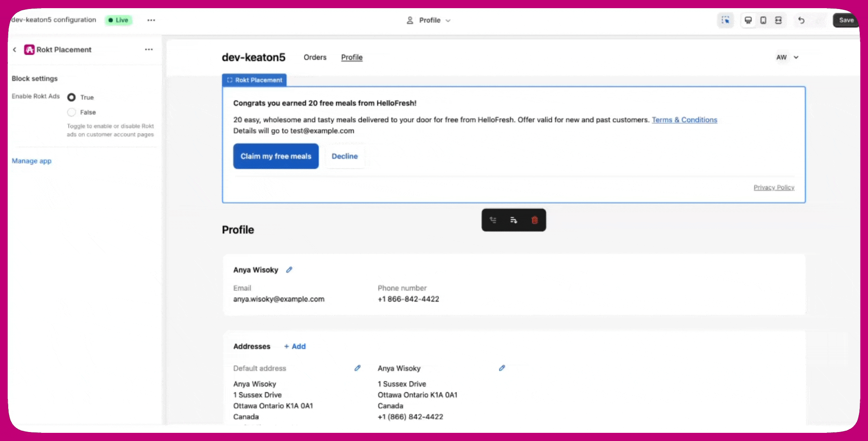Switch preview to full-width view
The height and width of the screenshot is (441, 868).
click(778, 20)
